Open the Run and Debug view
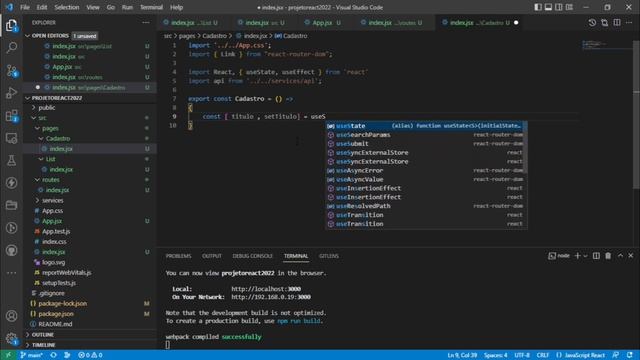640x360 pixels. tap(11, 93)
